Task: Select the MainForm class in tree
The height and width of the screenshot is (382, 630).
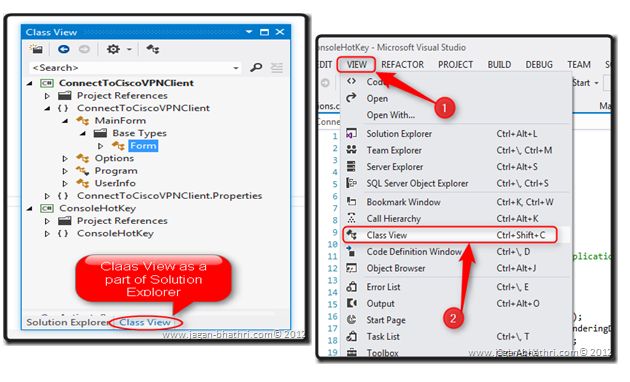Action: (x=120, y=121)
